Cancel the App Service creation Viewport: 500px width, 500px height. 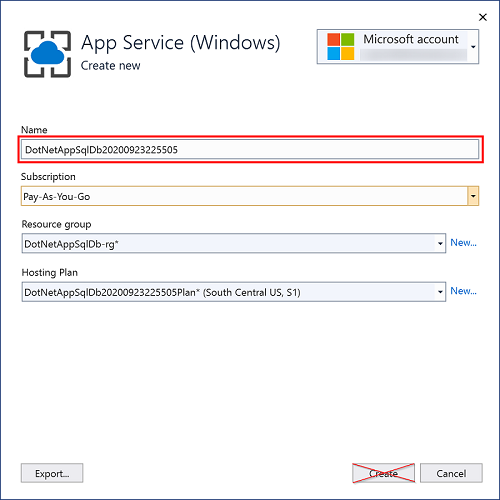pyautogui.click(x=451, y=473)
